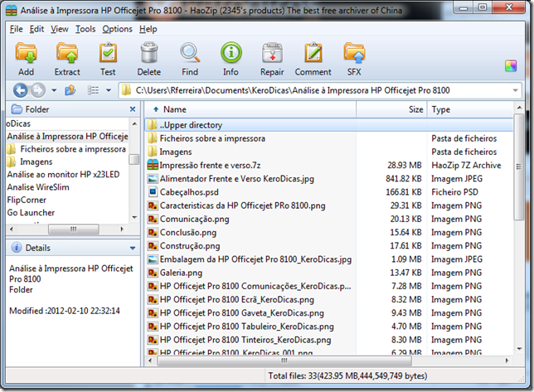Select Conclusão.png file
The image size is (534, 392).
tap(329, 232)
